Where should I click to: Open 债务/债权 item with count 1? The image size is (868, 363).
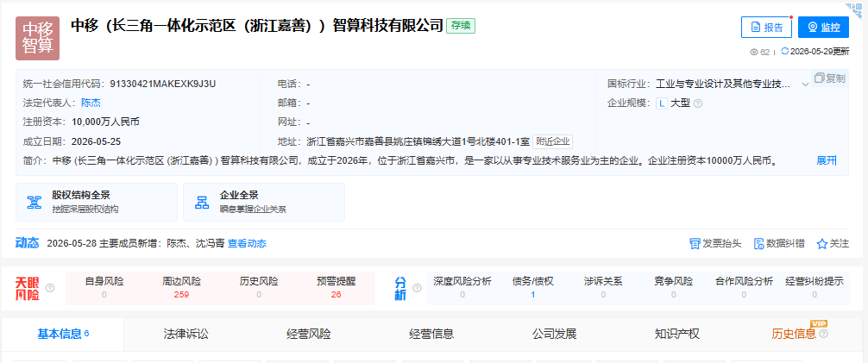click(x=533, y=288)
